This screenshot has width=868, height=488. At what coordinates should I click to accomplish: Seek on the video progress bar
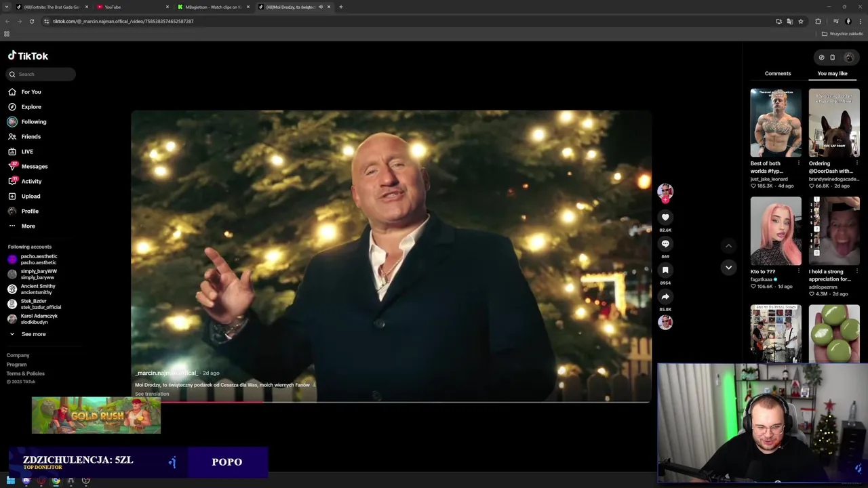click(x=391, y=402)
